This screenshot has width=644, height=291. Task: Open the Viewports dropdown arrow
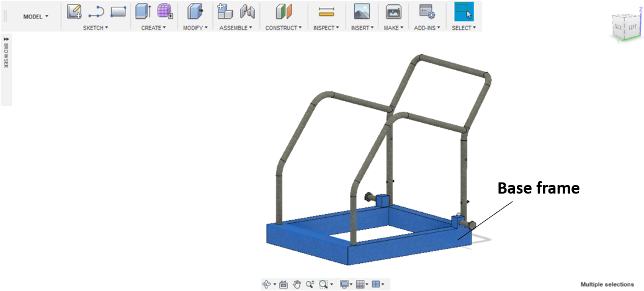pos(383,284)
